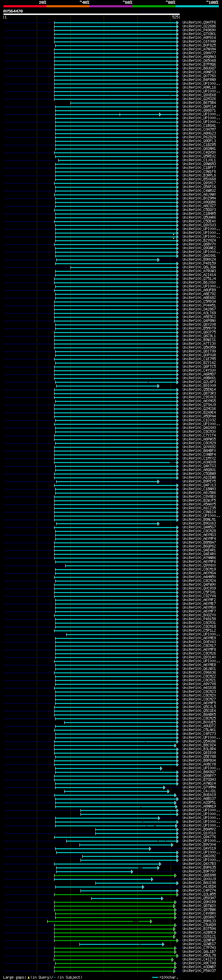
Task: Click the shortened cyan bar for B6T5B4
Action: (x=124, y=103)
